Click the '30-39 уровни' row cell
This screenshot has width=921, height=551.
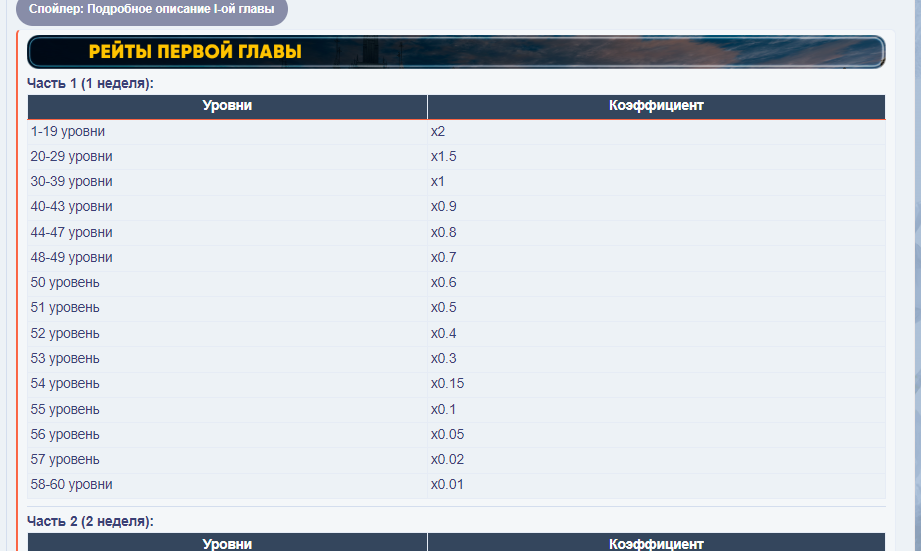tap(71, 182)
